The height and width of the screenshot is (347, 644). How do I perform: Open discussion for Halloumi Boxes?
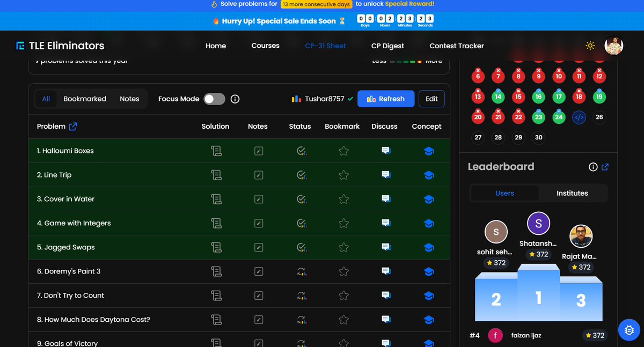(385, 151)
